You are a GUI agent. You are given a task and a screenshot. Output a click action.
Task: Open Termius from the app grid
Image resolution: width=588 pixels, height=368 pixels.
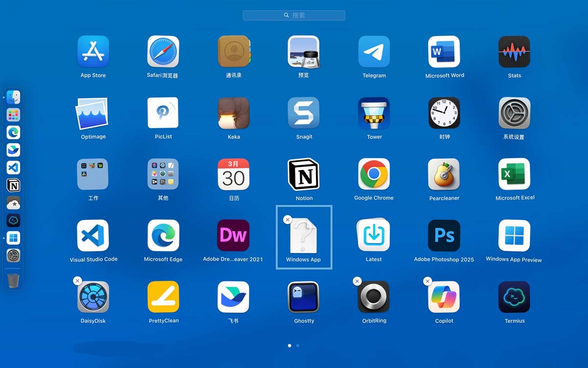click(x=514, y=297)
